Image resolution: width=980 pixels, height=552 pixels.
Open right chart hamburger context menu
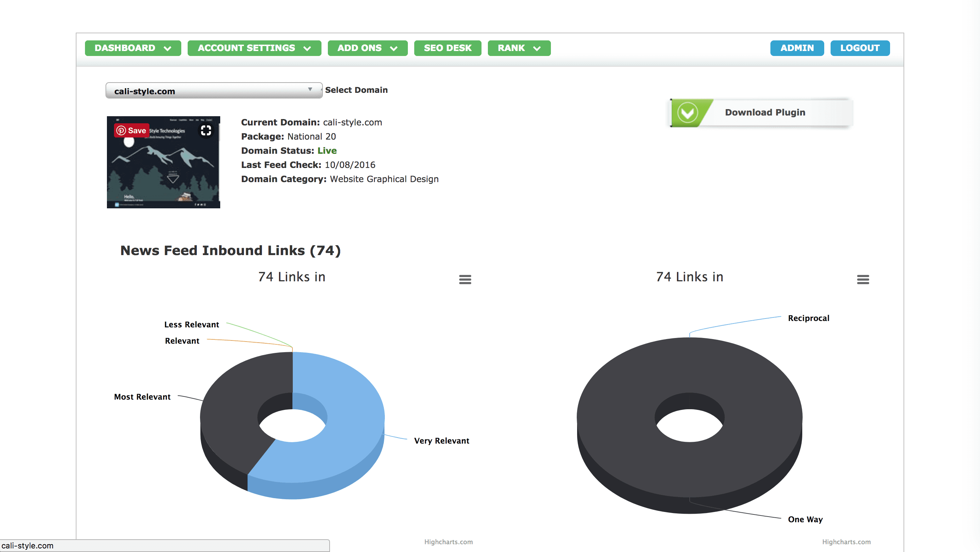[862, 280]
